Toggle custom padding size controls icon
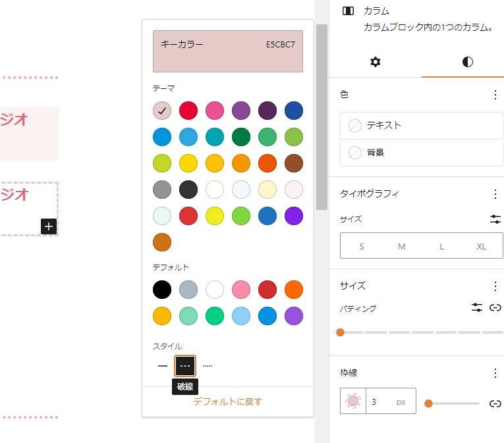 tap(477, 308)
